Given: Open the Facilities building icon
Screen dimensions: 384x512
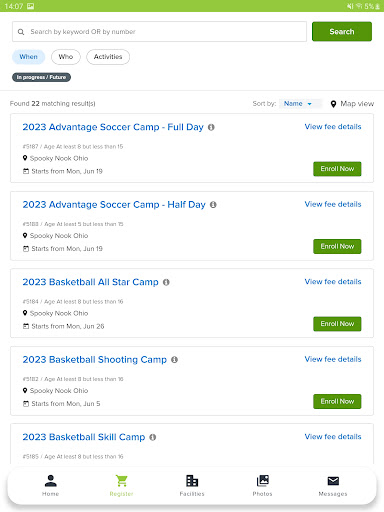Looking at the screenshot, I should click(x=192, y=481).
